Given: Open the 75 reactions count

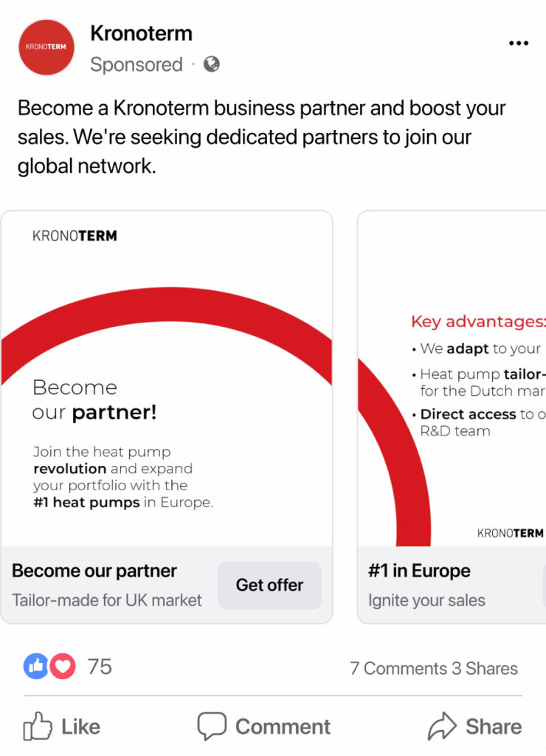Looking at the screenshot, I should pos(100,667).
